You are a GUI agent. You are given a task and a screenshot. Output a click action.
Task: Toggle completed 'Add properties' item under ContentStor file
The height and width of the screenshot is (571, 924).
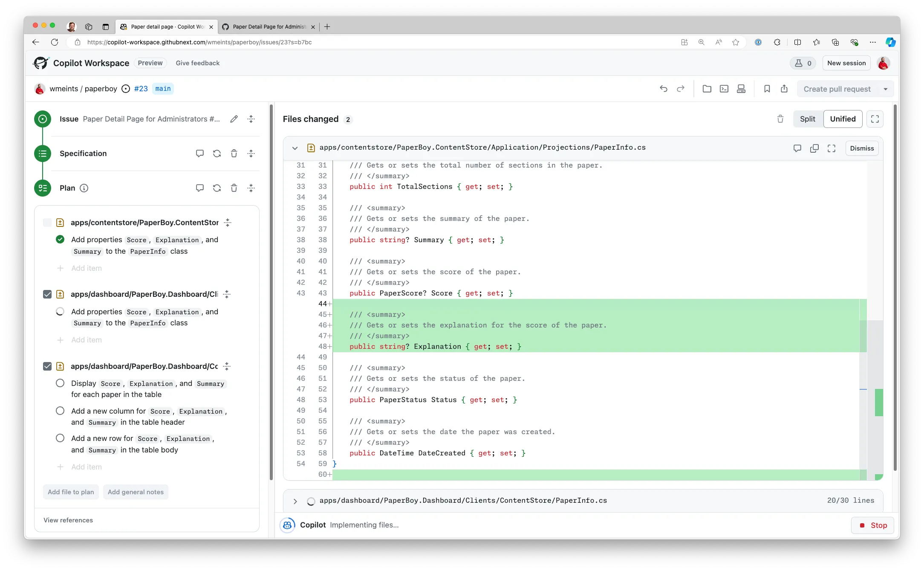(x=60, y=240)
